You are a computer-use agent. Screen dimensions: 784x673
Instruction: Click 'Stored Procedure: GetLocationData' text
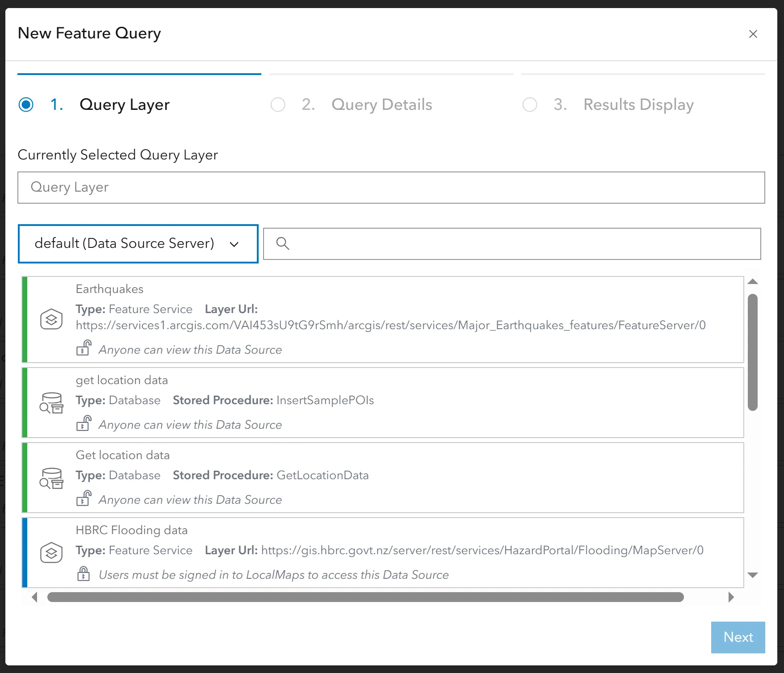pyautogui.click(x=271, y=475)
